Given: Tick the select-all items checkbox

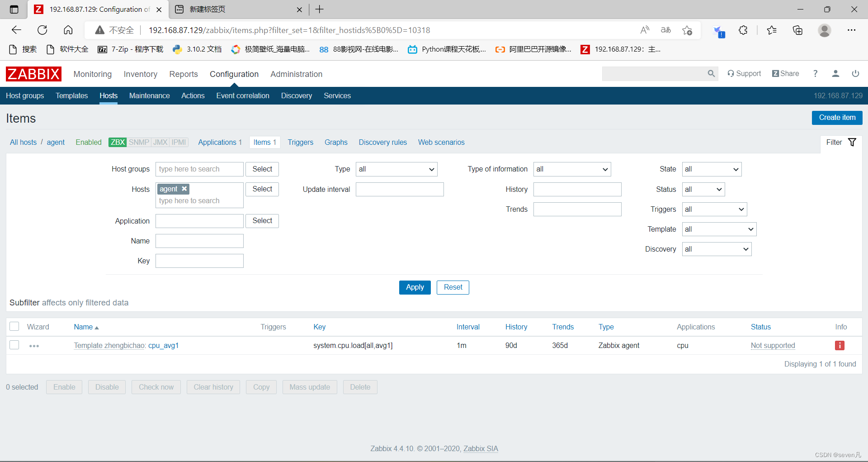Looking at the screenshot, I should [x=14, y=327].
